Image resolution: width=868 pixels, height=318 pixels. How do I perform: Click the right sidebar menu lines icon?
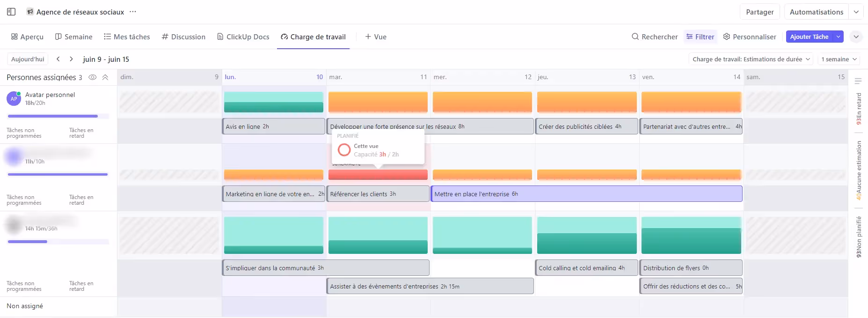pos(858,81)
